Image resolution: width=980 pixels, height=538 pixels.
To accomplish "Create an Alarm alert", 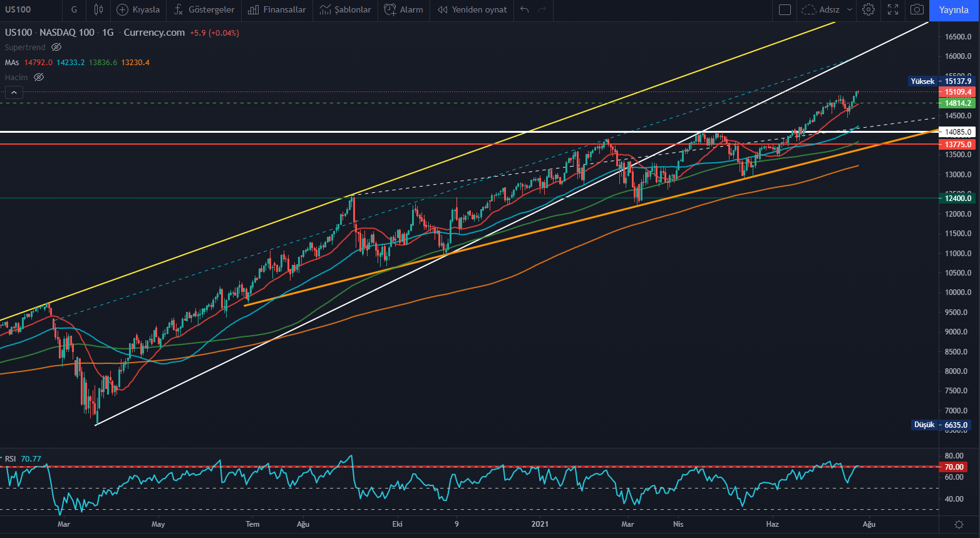I will (x=404, y=10).
